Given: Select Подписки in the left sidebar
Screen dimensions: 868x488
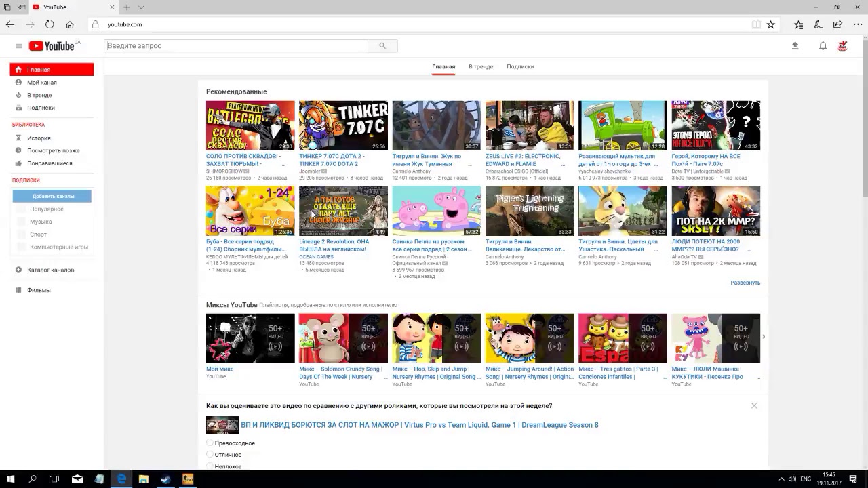Looking at the screenshot, I should click(41, 108).
